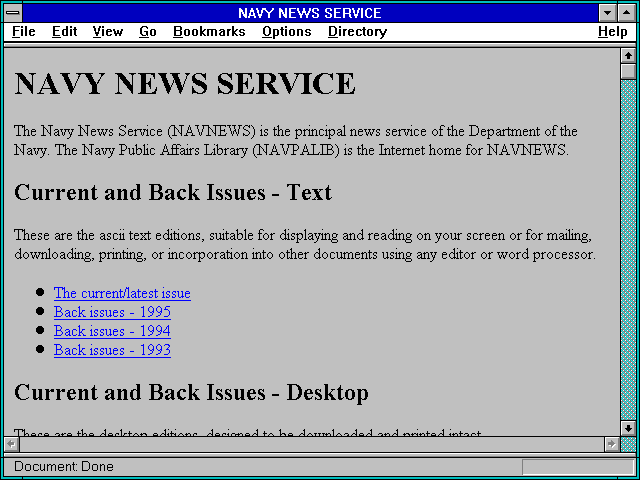The width and height of the screenshot is (640, 480).
Task: Minimize the NAVY NEWS SERVICE window
Action: 607,13
